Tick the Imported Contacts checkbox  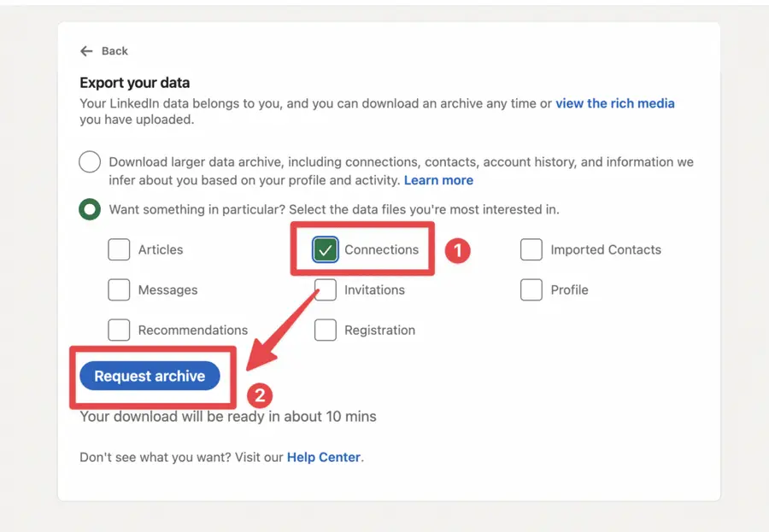pos(531,249)
